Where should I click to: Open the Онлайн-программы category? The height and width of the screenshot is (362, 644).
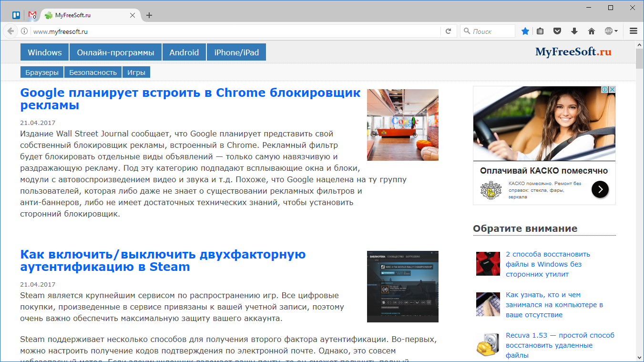[116, 52]
